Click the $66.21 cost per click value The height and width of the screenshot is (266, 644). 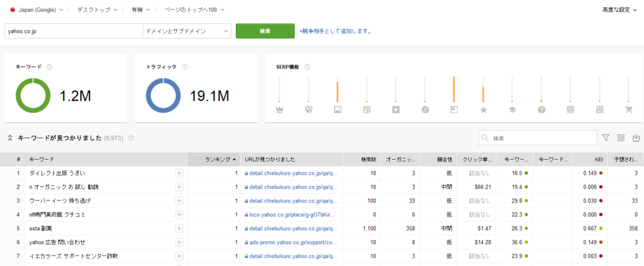(482, 187)
